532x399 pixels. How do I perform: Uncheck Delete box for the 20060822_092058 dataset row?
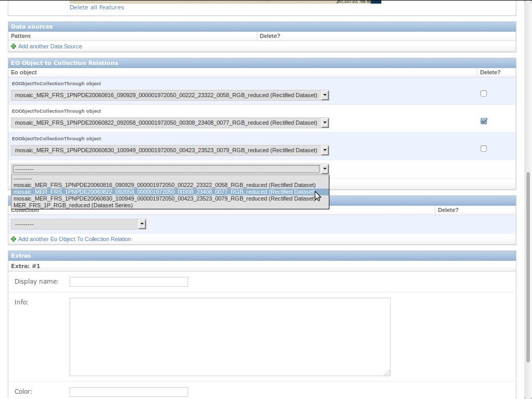click(484, 121)
